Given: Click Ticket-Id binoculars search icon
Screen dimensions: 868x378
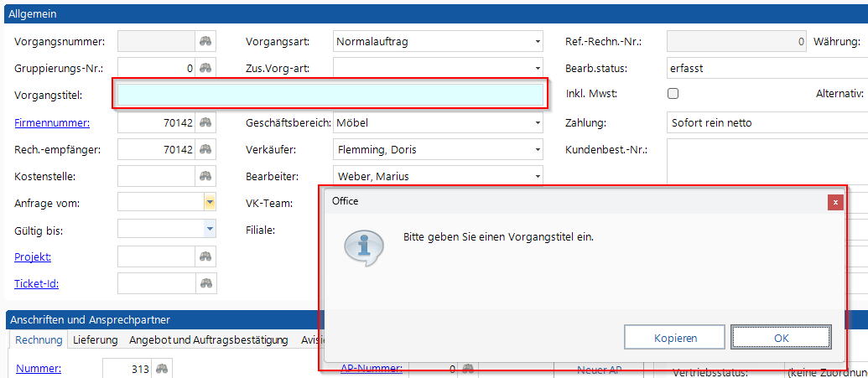Looking at the screenshot, I should (205, 284).
